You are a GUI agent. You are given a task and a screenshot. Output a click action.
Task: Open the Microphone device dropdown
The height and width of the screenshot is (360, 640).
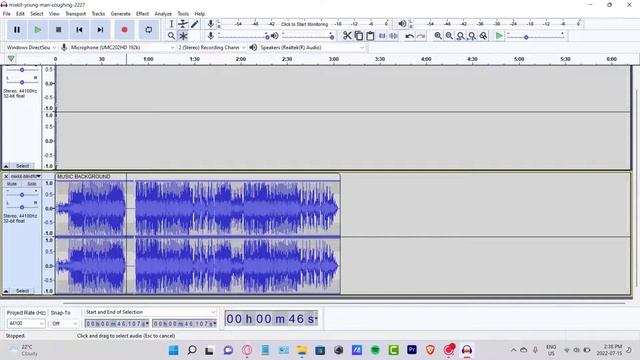pyautogui.click(x=122, y=48)
